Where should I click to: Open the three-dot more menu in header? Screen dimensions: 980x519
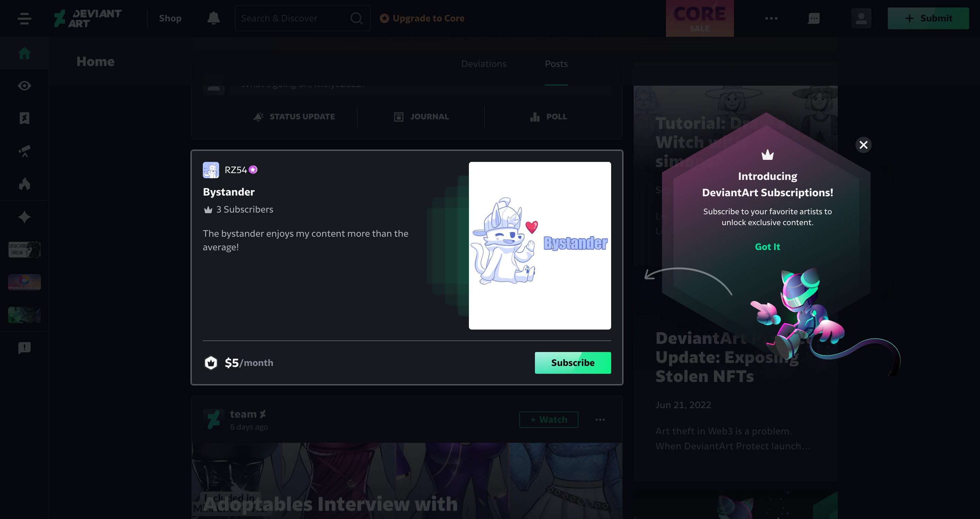click(771, 18)
